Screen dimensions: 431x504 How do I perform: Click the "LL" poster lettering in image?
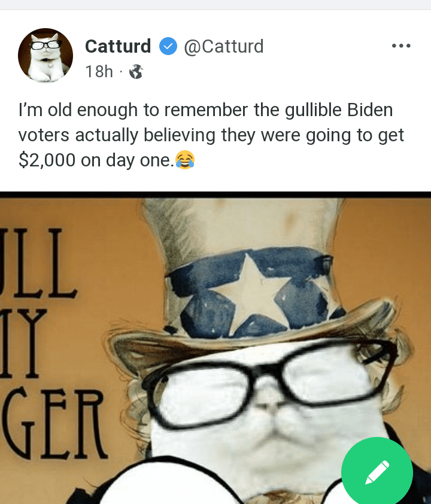click(x=38, y=263)
